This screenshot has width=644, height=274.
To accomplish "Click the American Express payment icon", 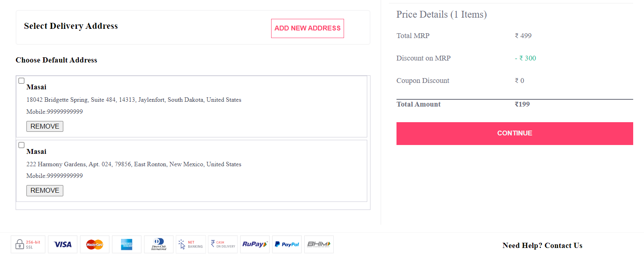I will pos(127,244).
